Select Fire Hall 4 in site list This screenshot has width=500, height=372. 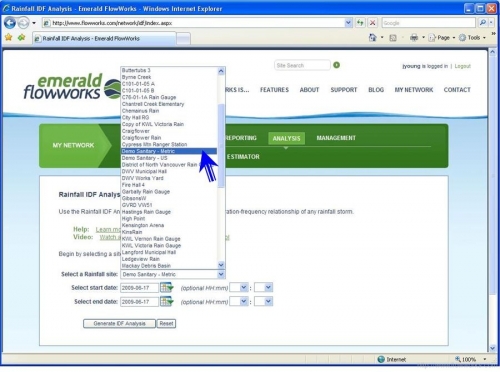point(169,185)
